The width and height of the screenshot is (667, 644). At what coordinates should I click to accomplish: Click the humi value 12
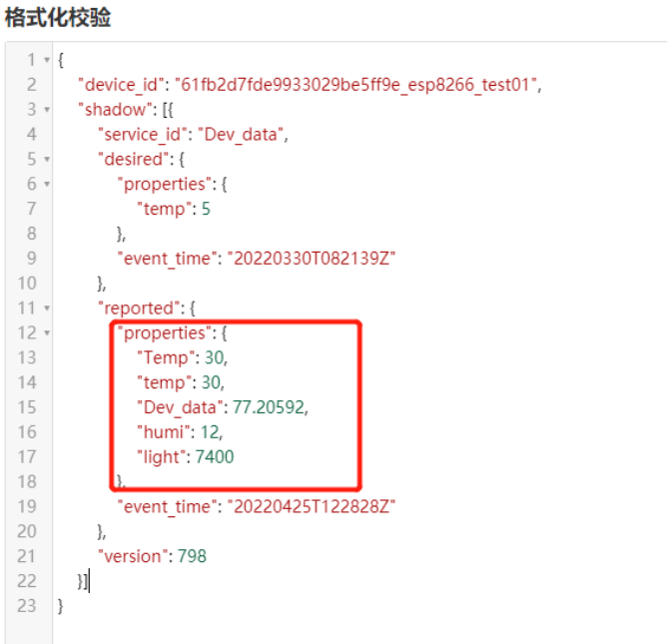(210, 432)
